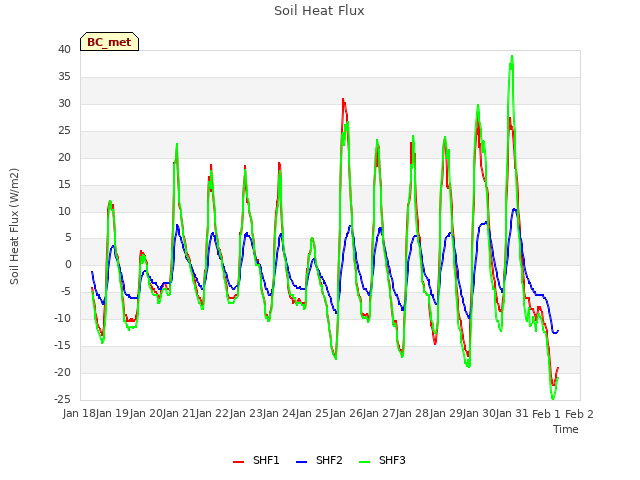Select the Jan 22 x-axis label
The image size is (640, 480).
pyautogui.click(x=212, y=413)
